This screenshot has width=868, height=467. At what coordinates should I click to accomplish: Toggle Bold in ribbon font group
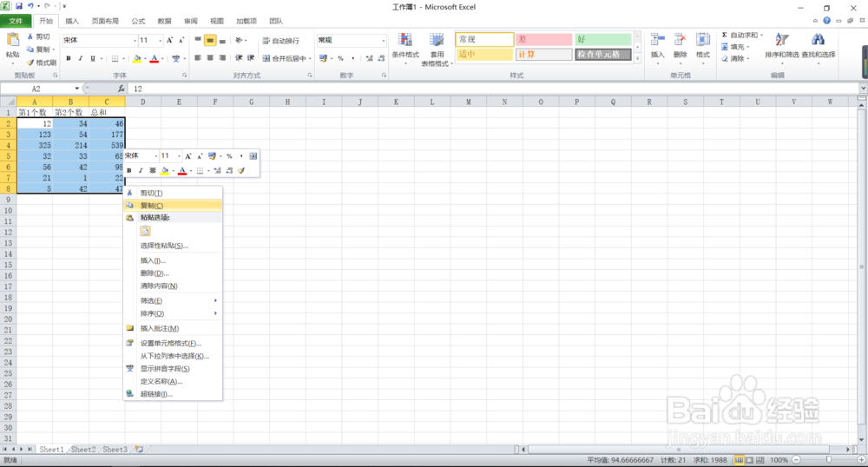tap(69, 58)
